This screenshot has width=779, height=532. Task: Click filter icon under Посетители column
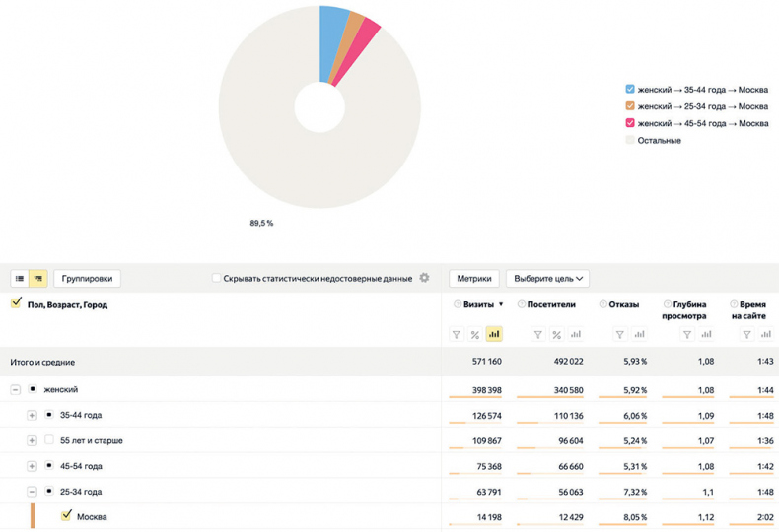[x=538, y=335]
